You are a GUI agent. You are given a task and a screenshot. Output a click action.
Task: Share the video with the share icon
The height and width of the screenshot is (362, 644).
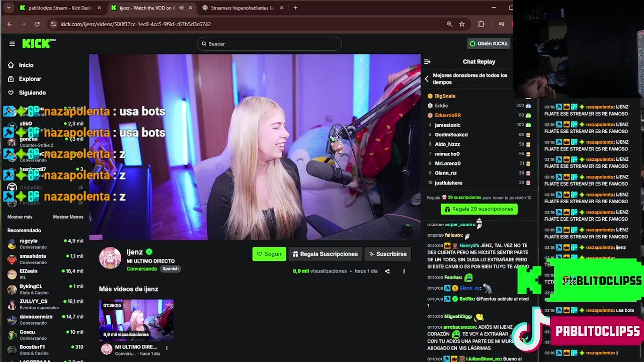click(x=387, y=271)
